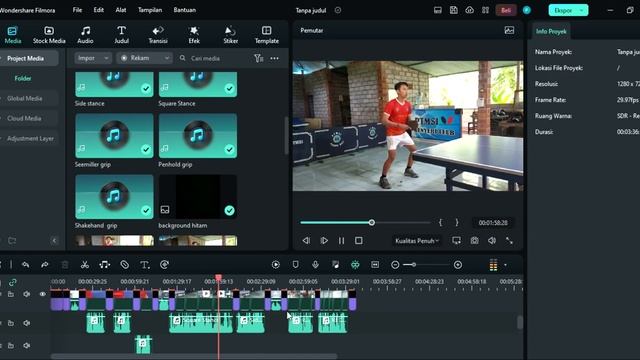Viewport: 640px width, 360px height.
Task: Click the text tool icon in toolbar
Action: tap(144, 265)
